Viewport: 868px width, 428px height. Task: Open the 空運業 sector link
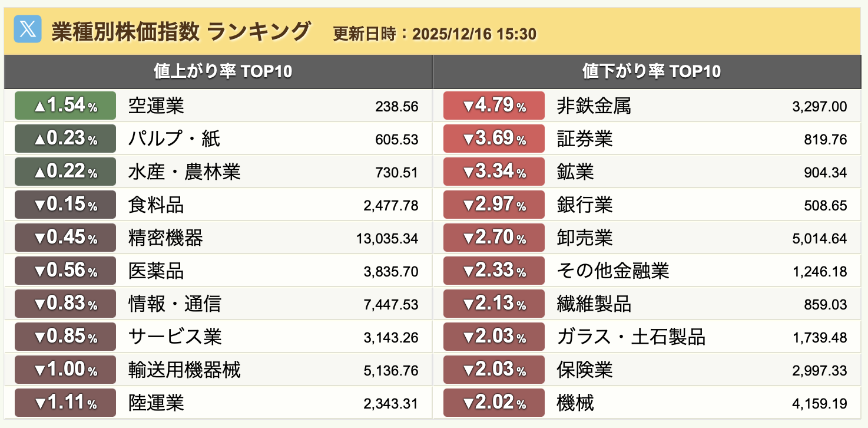tap(156, 106)
